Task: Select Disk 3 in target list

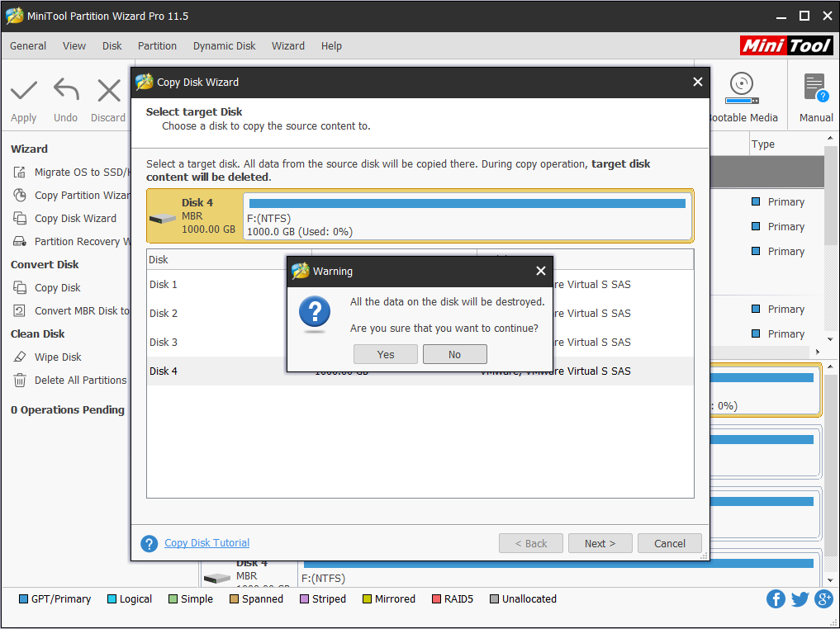Action: pos(420,342)
